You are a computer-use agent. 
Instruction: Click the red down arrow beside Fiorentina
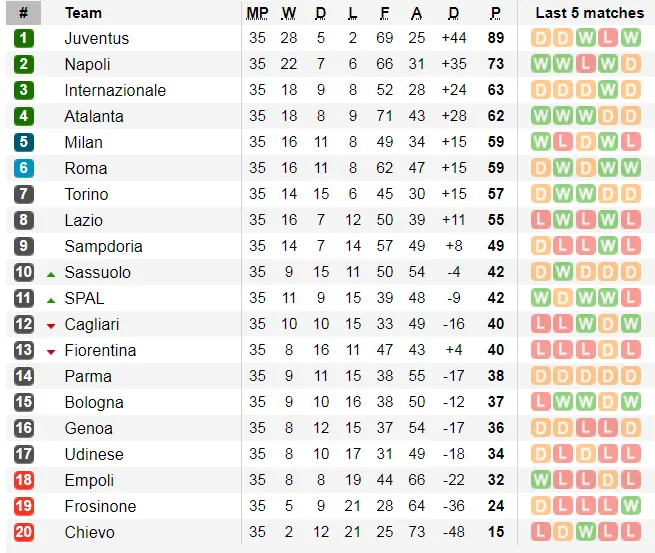tap(51, 351)
